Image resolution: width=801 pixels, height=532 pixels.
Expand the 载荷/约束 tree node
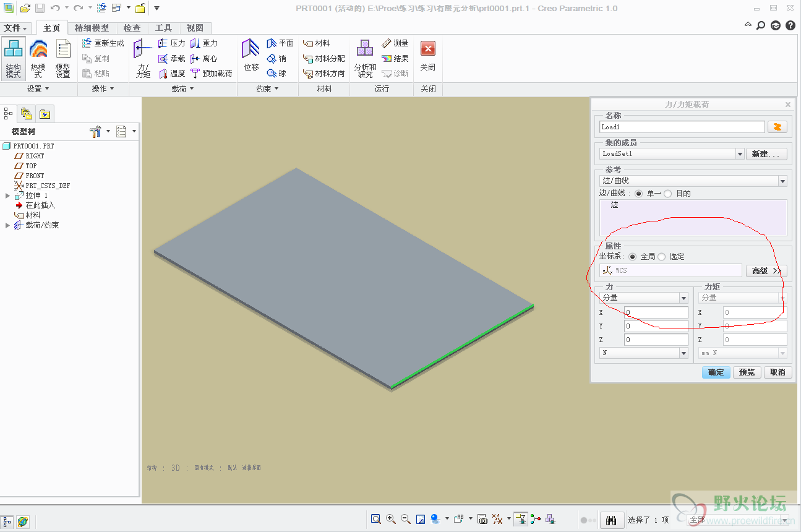point(8,225)
